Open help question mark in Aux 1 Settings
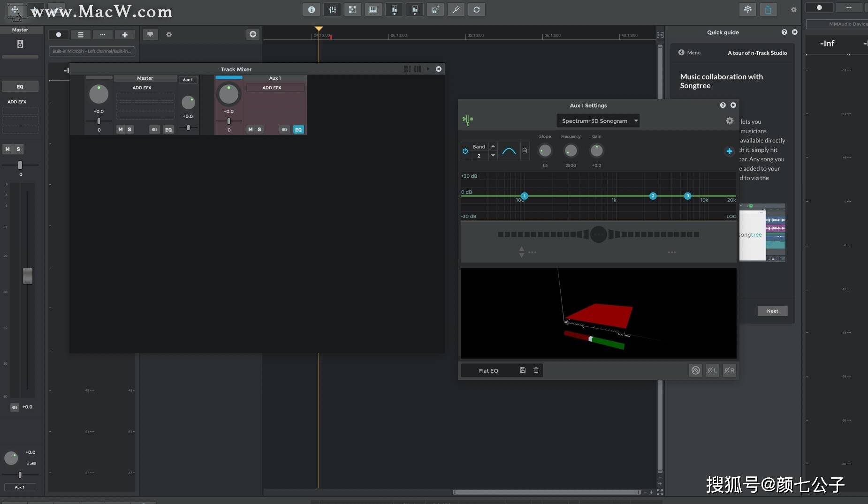Screen dimensions: 868x504 point(723,105)
